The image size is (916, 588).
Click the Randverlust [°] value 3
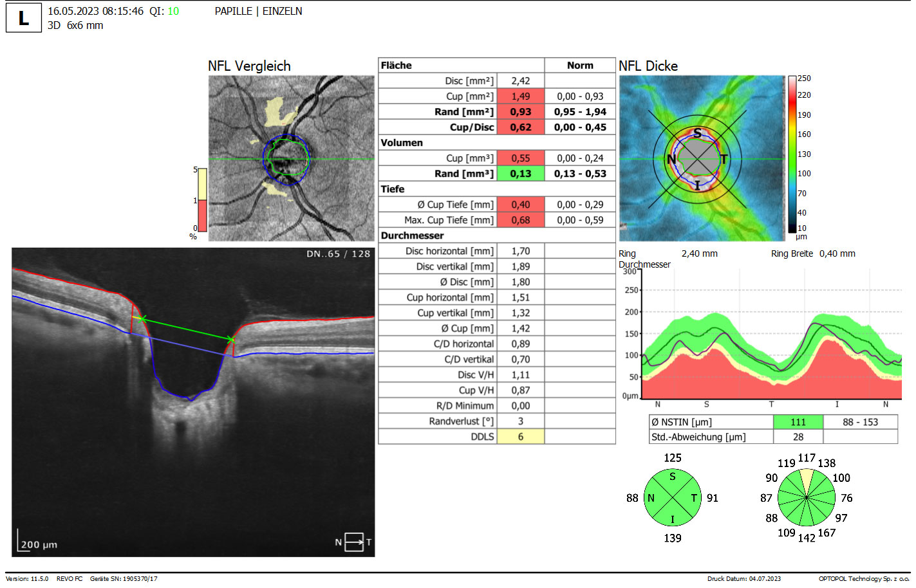tap(521, 421)
